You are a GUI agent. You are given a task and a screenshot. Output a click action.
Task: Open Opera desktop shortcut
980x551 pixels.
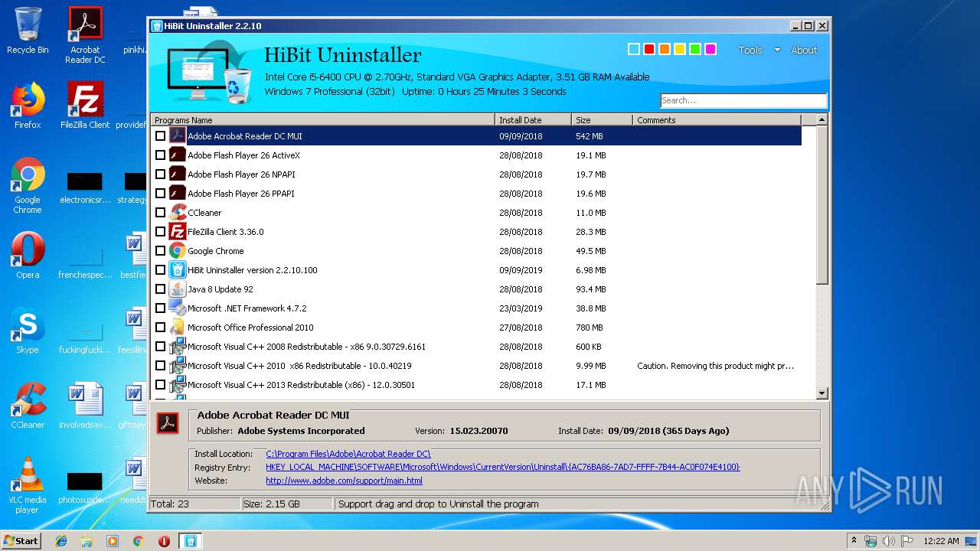tap(28, 256)
